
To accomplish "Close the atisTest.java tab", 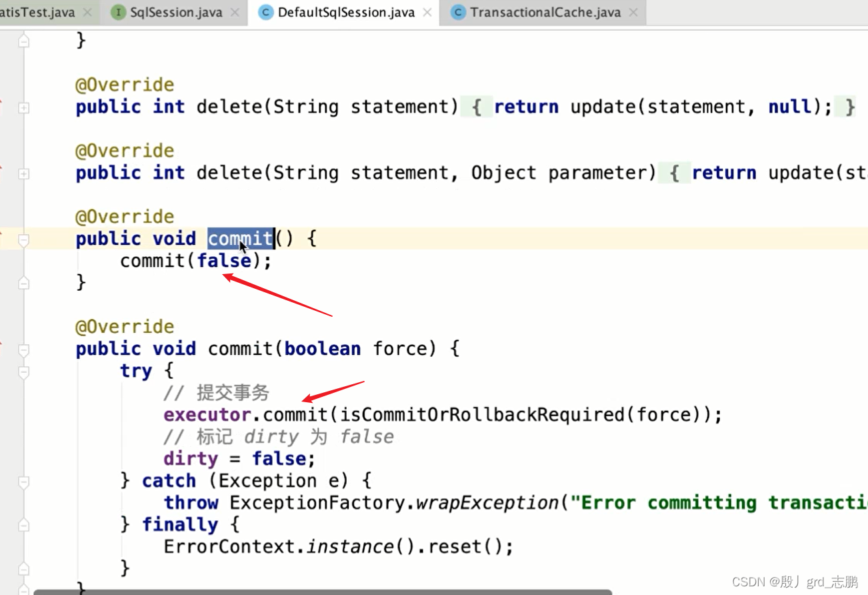I will 87,12.
